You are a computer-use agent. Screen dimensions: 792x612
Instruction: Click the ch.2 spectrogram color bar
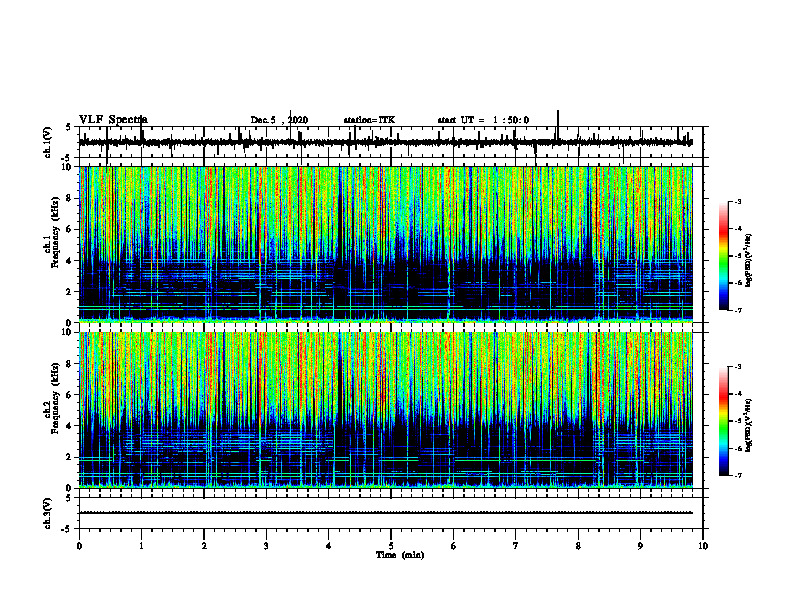click(x=724, y=421)
